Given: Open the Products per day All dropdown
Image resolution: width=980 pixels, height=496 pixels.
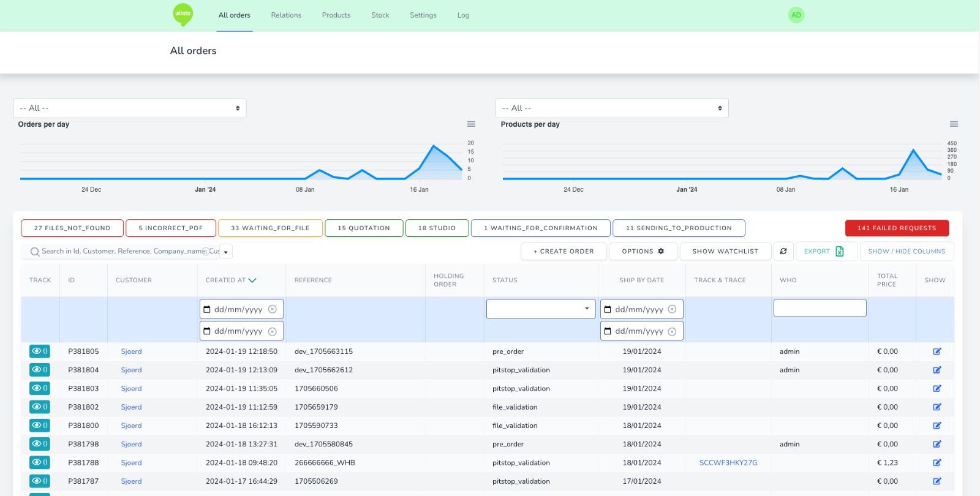Looking at the screenshot, I should (x=612, y=108).
